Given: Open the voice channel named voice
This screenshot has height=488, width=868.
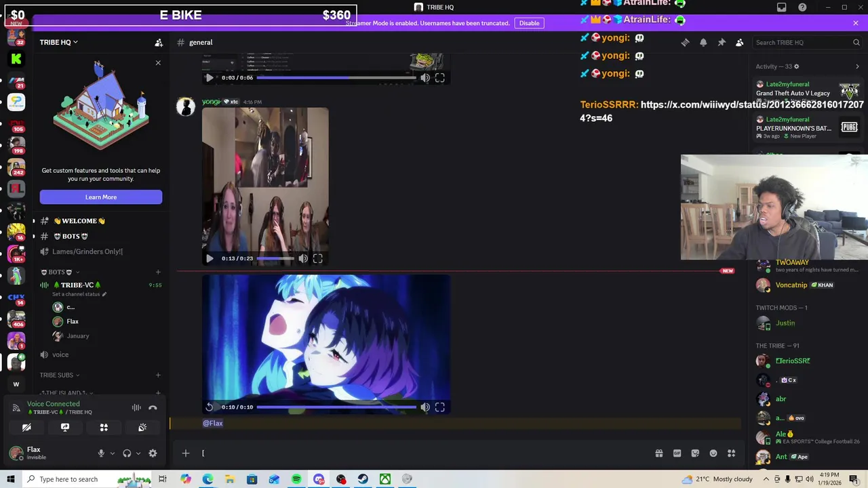Looking at the screenshot, I should click(60, 354).
